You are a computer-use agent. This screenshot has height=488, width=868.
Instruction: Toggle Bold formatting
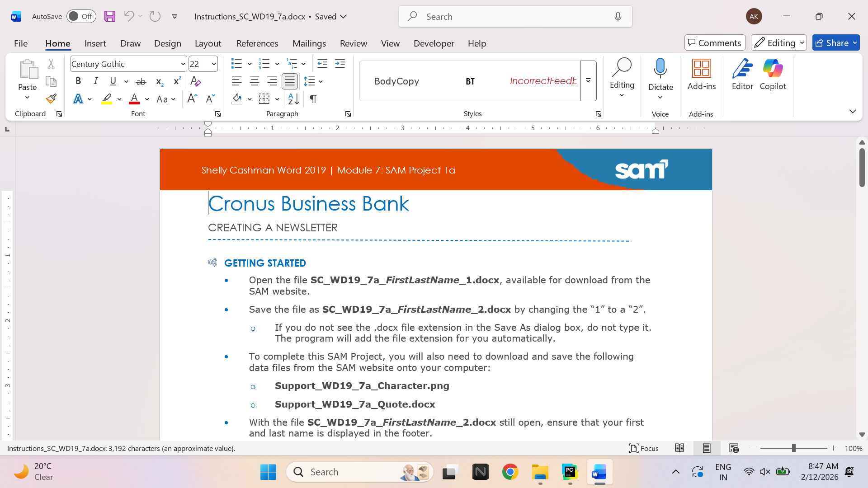(78, 81)
